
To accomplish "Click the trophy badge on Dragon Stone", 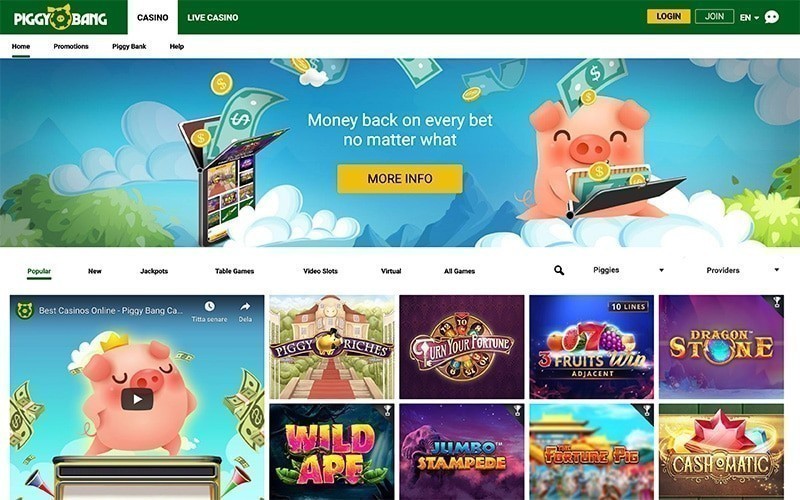I will coord(777,302).
